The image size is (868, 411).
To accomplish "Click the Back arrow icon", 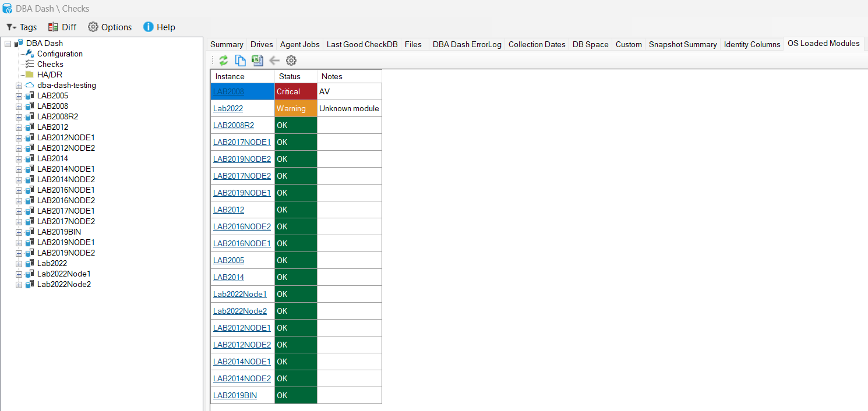I will coord(274,61).
